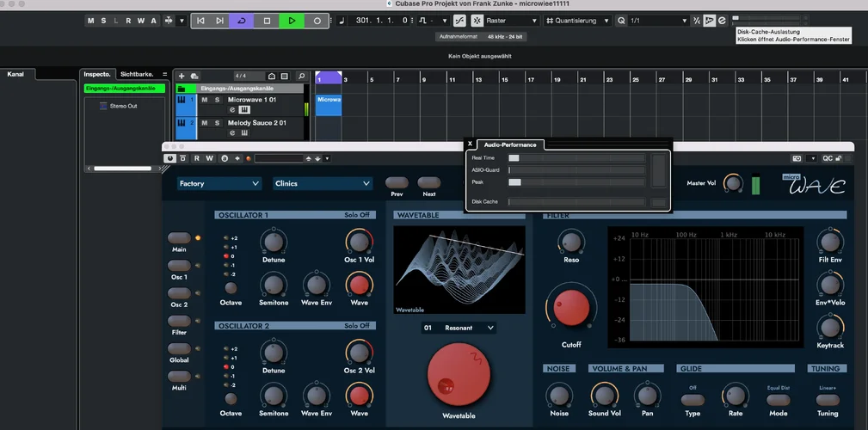The width and height of the screenshot is (868, 430).
Task: Open the Filter page button in sidebar
Action: 179,321
